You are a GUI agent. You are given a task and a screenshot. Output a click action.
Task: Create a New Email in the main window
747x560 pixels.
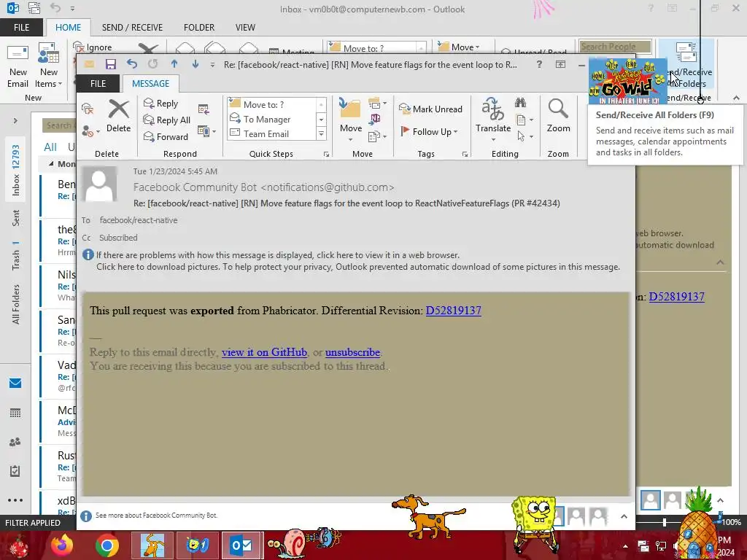(18, 66)
